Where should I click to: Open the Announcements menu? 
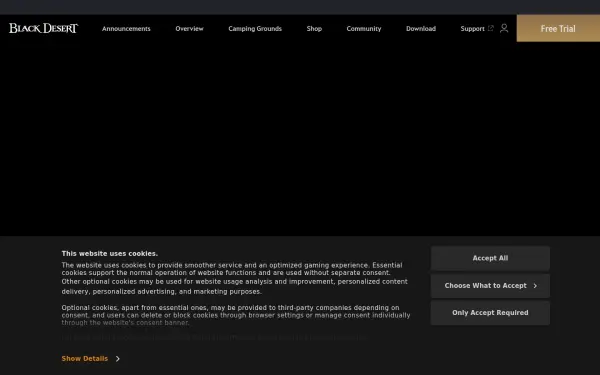(x=126, y=29)
